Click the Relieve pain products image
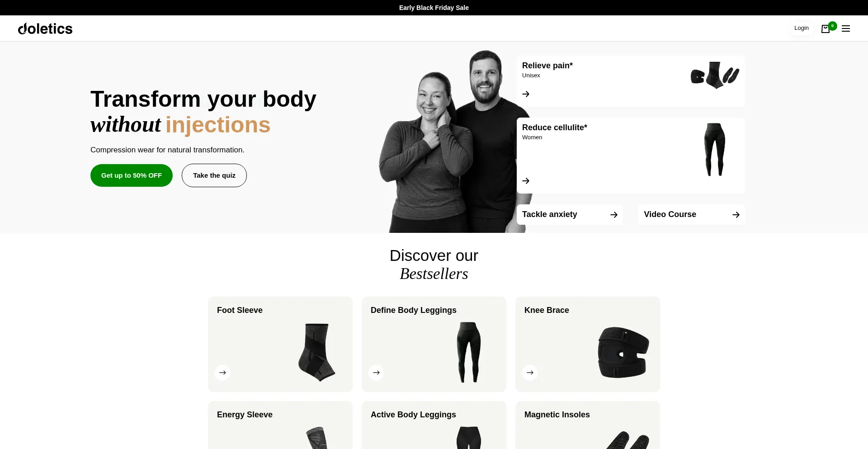The image size is (868, 449). [715, 75]
